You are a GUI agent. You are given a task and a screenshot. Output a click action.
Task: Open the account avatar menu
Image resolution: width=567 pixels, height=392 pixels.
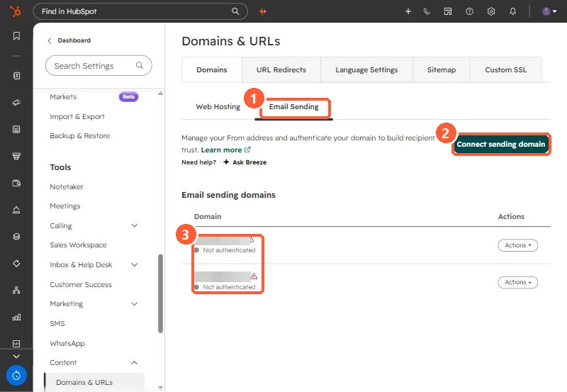[549, 11]
